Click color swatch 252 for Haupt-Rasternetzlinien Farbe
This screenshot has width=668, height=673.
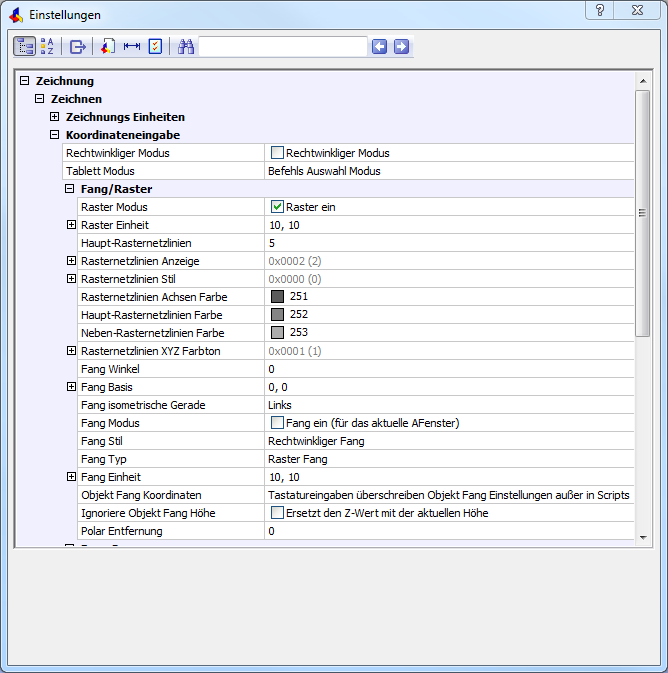(x=277, y=315)
